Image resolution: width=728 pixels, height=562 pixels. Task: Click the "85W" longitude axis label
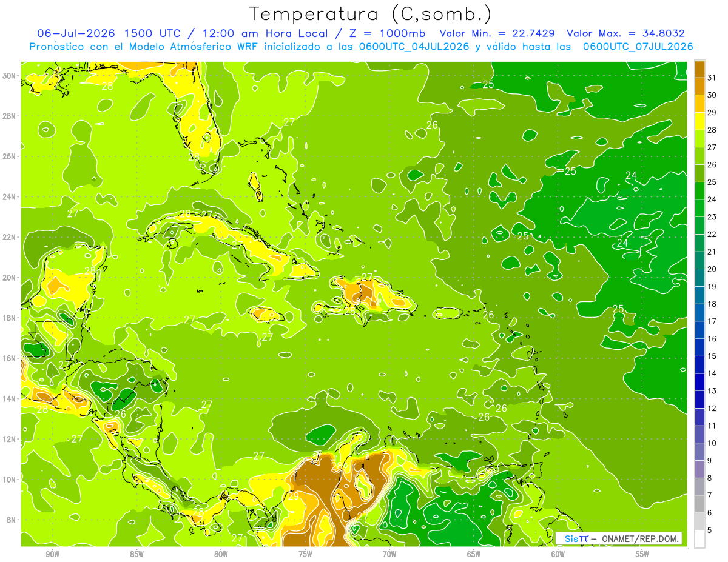click(136, 554)
